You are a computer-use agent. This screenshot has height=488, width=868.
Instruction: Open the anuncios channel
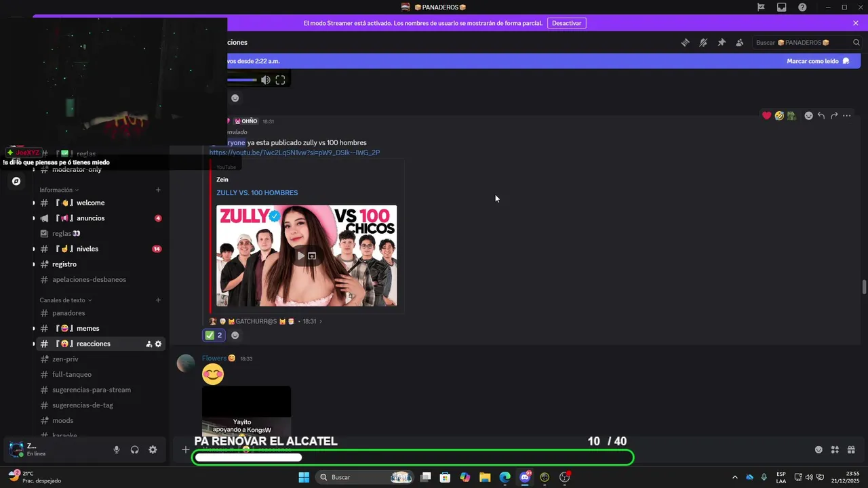pyautogui.click(x=100, y=218)
